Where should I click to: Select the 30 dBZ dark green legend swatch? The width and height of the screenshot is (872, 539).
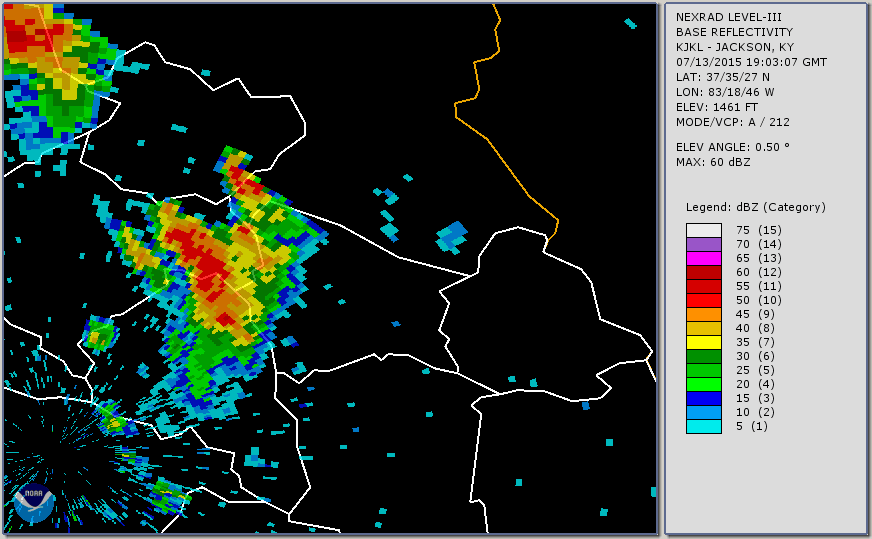coord(703,357)
